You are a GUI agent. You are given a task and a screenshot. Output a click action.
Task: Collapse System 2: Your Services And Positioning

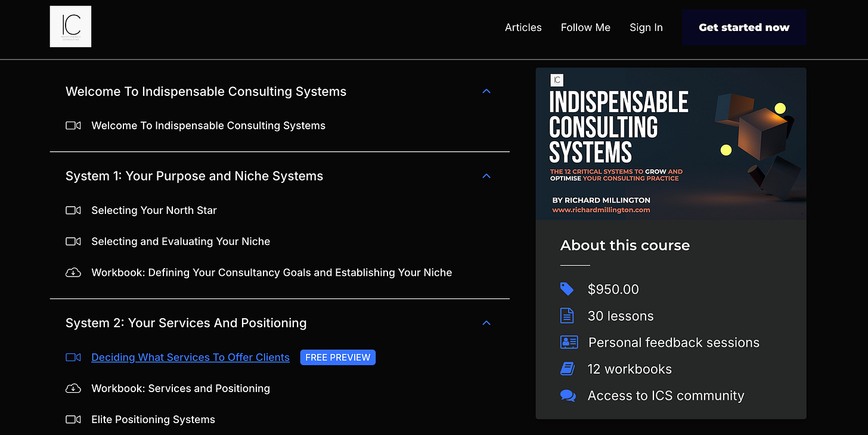486,323
